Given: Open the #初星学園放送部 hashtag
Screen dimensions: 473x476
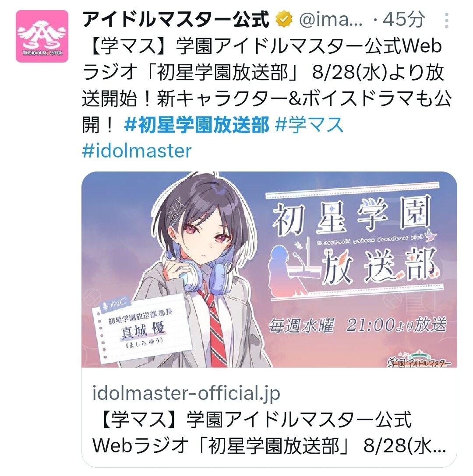Looking at the screenshot, I should tap(197, 124).
